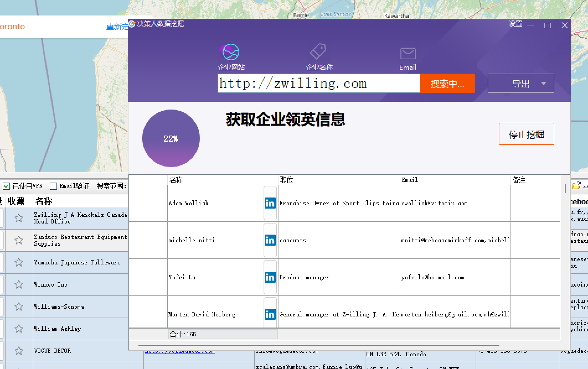Toggle the 已使用VPN checkbox
588x369 pixels.
tap(6, 186)
